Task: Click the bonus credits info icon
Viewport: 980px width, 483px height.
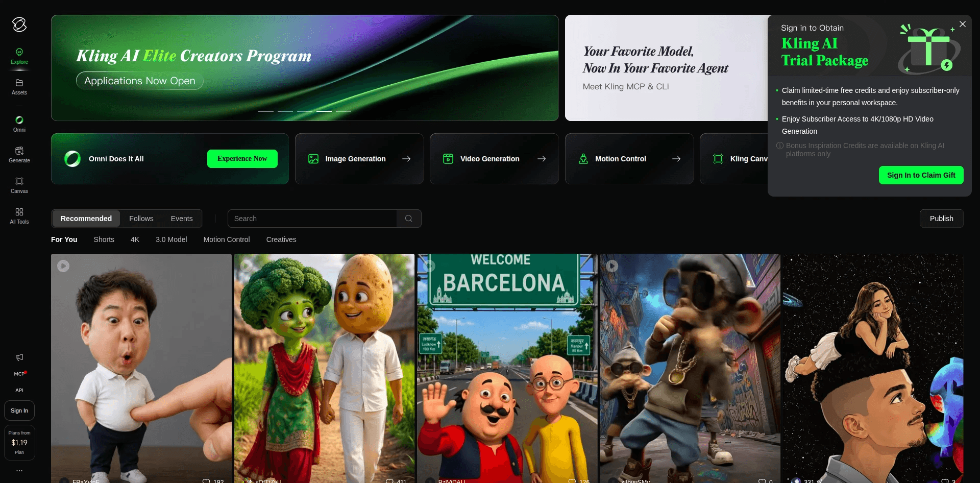Action: tap(780, 146)
